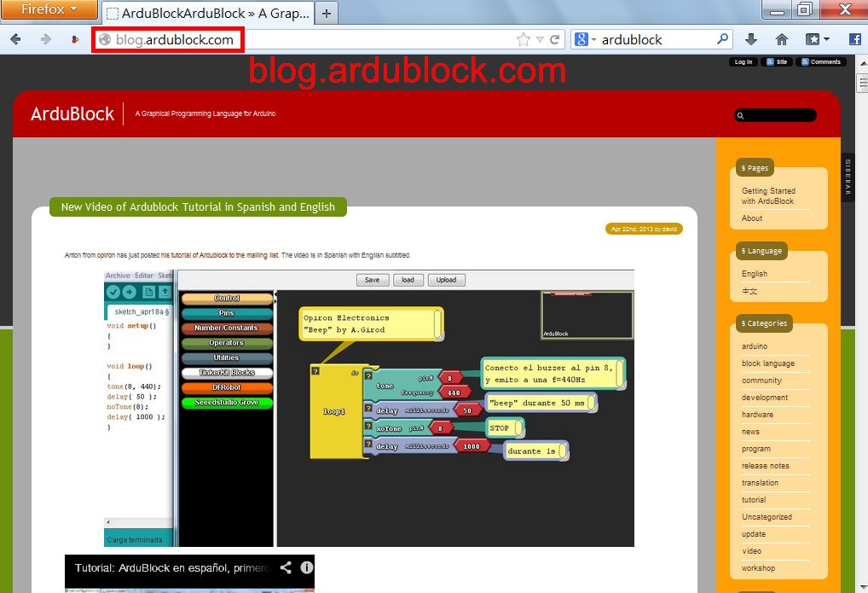Viewport: 868px width, 593px height.
Task: Open the block language category
Action: 768,363
